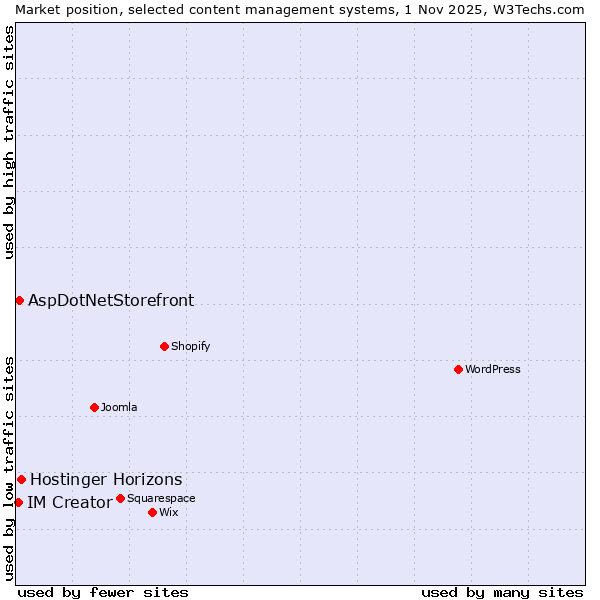
Task: Click the Wix text label
Action: (169, 512)
